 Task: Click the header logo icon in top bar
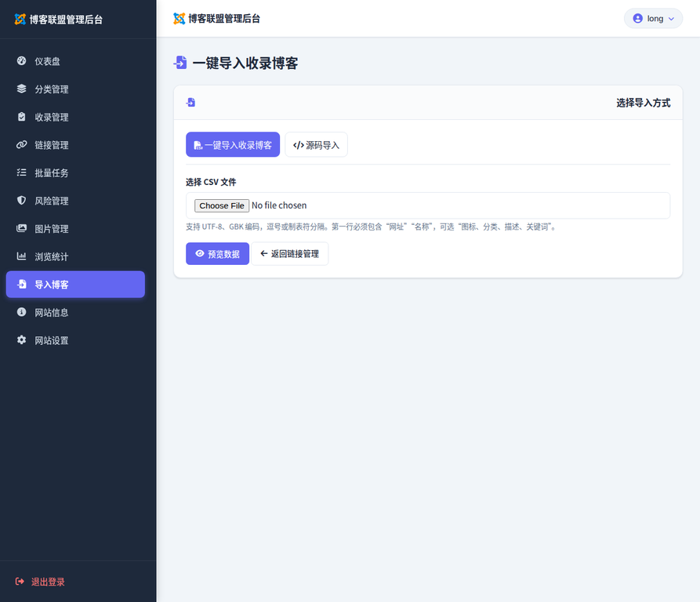pyautogui.click(x=179, y=19)
